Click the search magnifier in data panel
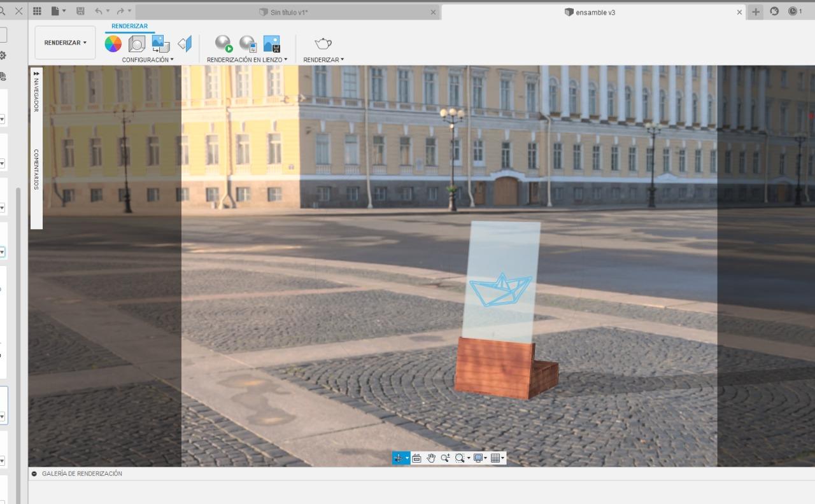 [3, 11]
